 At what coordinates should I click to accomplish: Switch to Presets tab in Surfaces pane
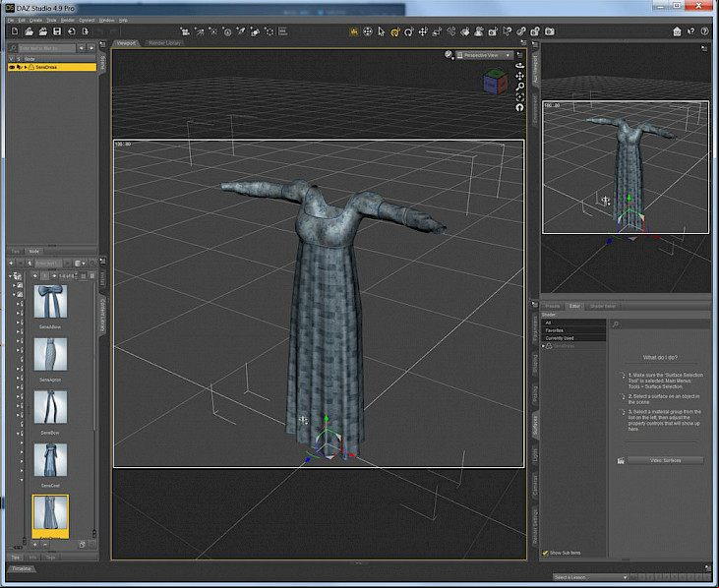pos(553,306)
